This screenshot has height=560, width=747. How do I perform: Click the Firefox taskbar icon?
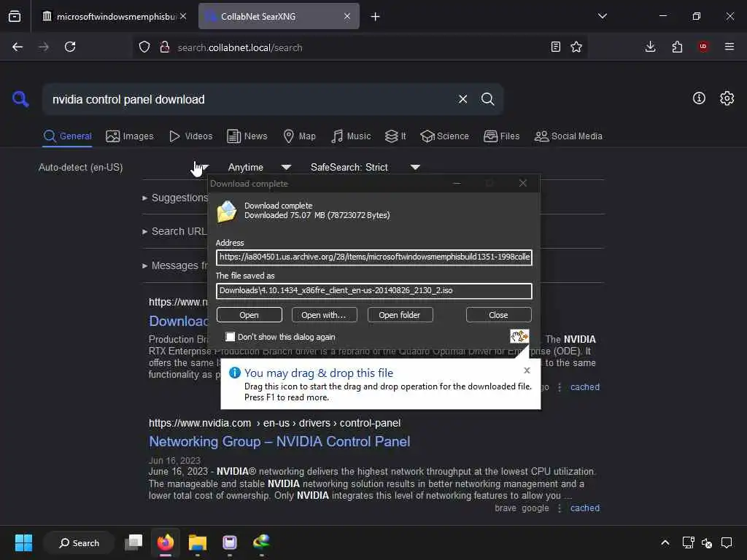(166, 542)
